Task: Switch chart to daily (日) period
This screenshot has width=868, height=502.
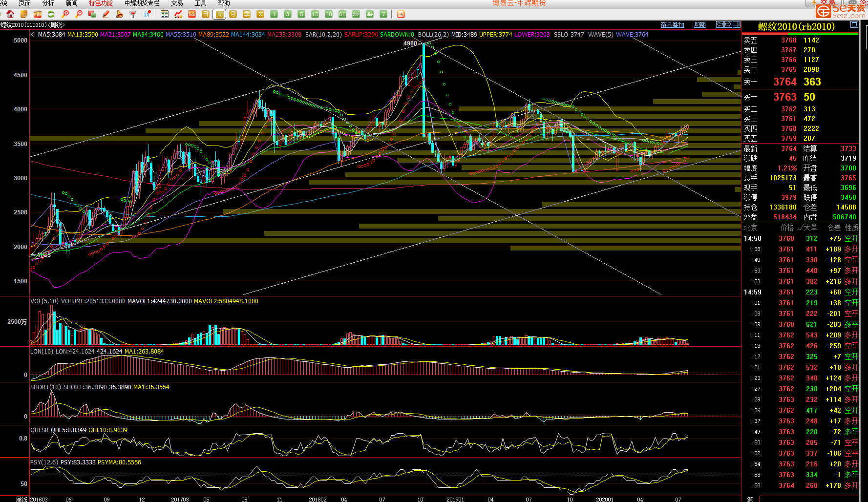Action: click(x=206, y=14)
